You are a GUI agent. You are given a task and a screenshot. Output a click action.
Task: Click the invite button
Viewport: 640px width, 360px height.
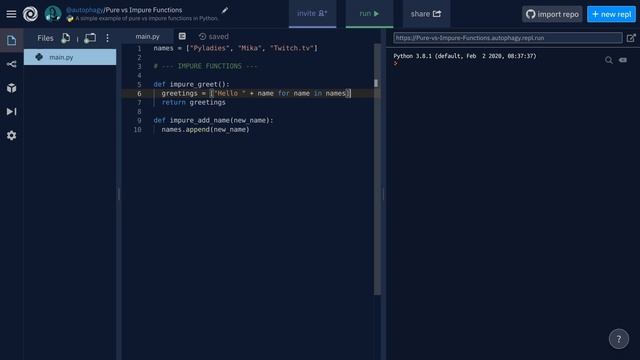click(312, 13)
